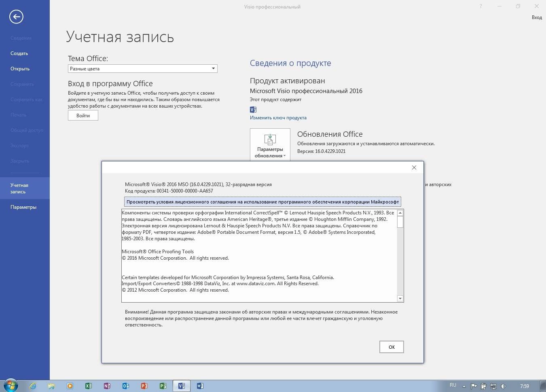Launch Project from the taskbar
This screenshot has height=392, width=546.
pyautogui.click(x=163, y=386)
